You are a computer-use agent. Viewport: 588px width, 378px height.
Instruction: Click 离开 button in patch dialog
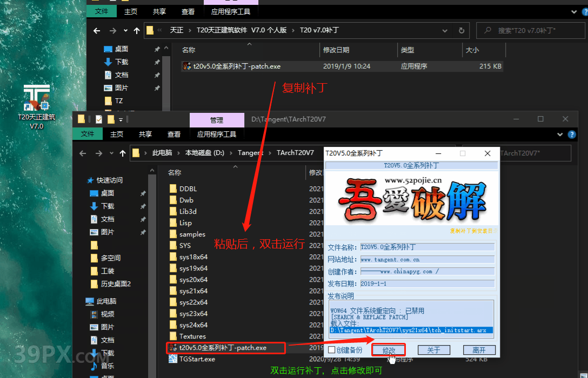coord(479,350)
